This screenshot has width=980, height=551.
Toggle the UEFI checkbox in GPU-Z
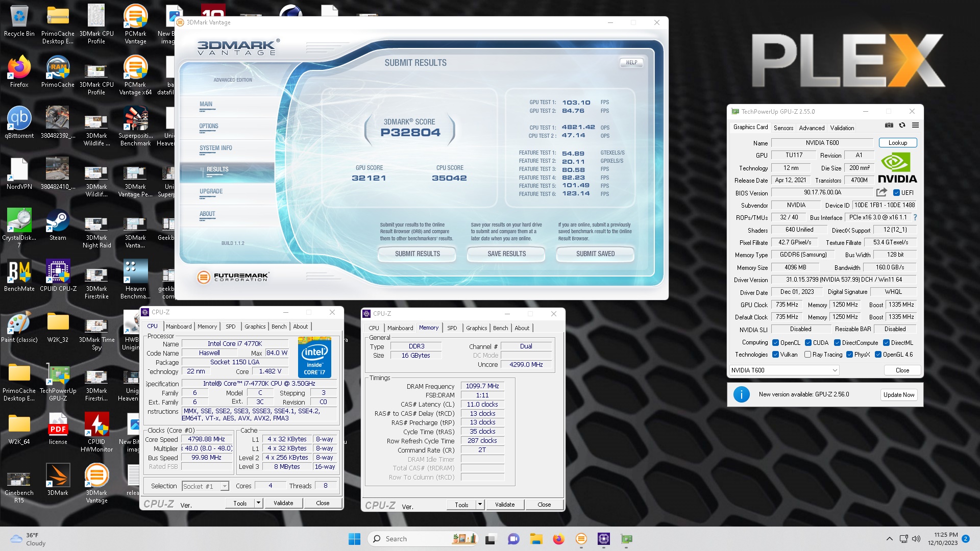click(896, 193)
